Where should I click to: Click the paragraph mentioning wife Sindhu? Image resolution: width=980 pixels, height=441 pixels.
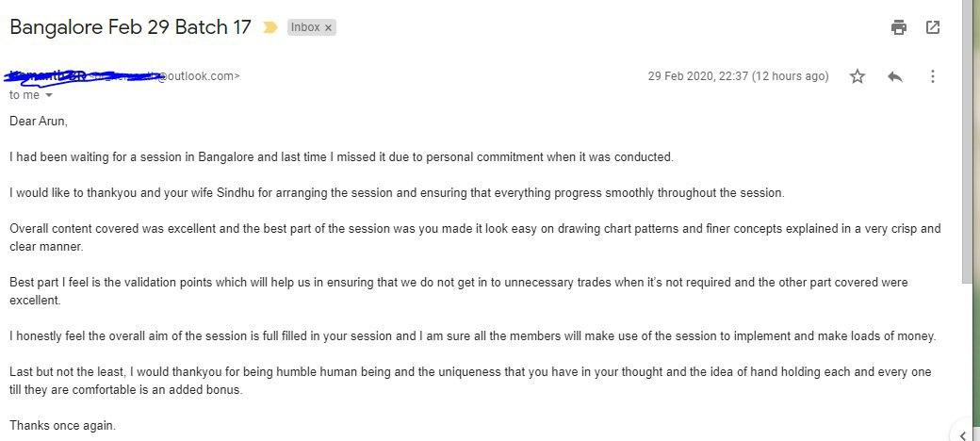click(x=397, y=193)
